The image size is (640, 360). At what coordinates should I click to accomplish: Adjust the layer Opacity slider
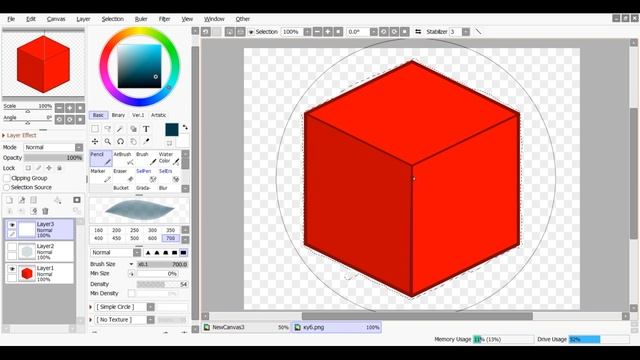click(53, 158)
